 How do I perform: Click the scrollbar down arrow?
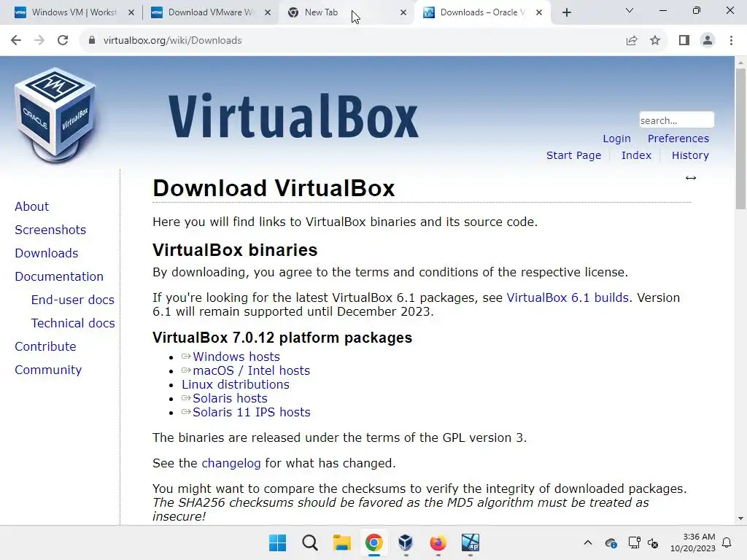click(x=740, y=518)
